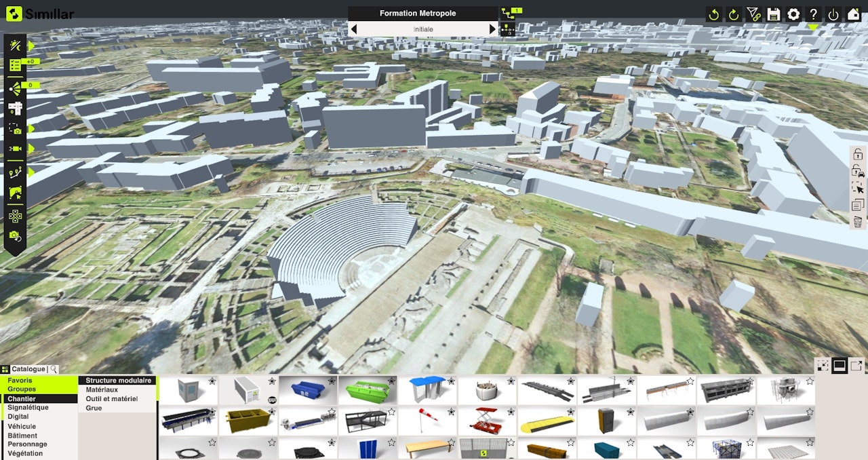Pick the big bag of rubble thumbnail
Image resolution: width=868 pixels, height=460 pixels.
[x=487, y=391]
